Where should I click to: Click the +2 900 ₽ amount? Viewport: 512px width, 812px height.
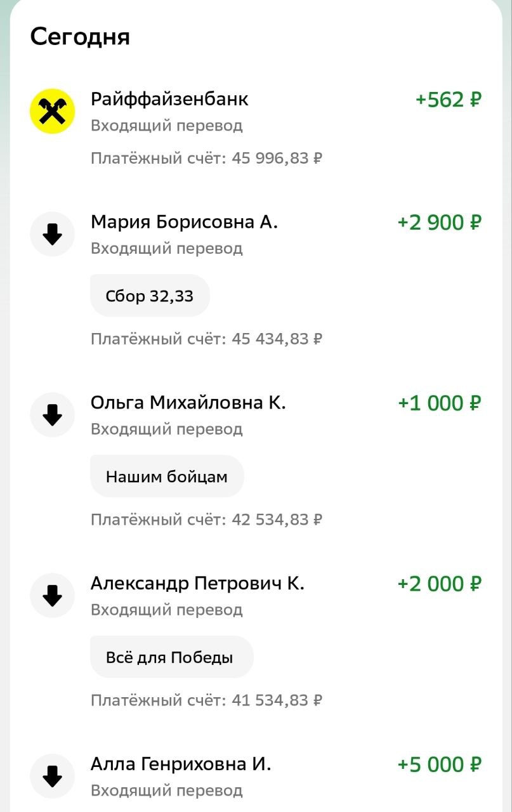[x=440, y=223]
